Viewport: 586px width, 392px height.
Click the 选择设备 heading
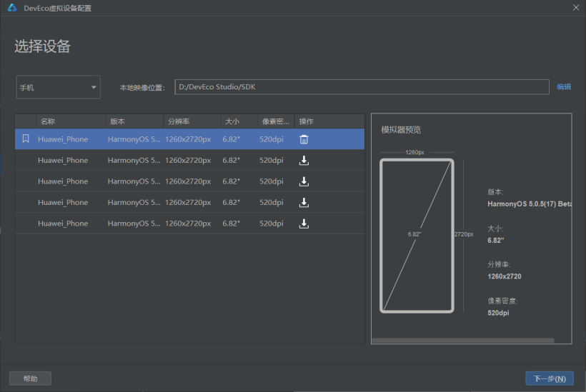(x=42, y=46)
